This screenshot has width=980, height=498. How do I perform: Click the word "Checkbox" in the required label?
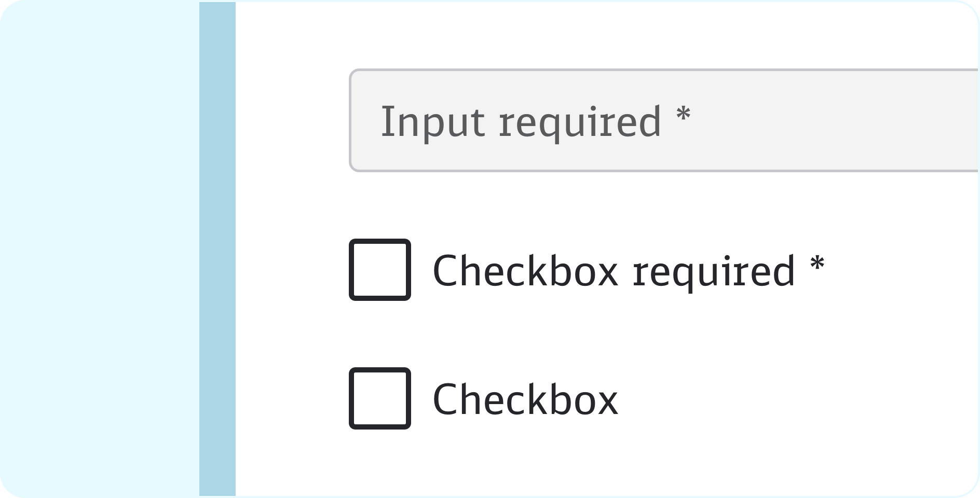525,271
